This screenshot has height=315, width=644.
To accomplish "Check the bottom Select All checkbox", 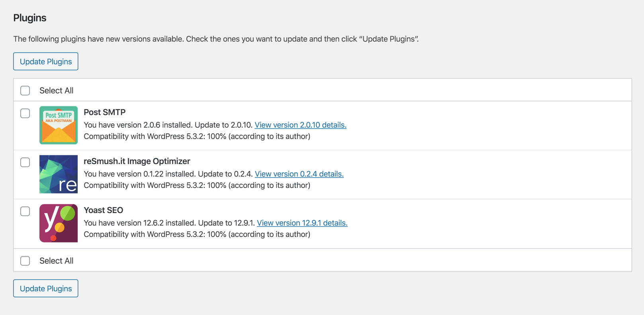I will 25,261.
